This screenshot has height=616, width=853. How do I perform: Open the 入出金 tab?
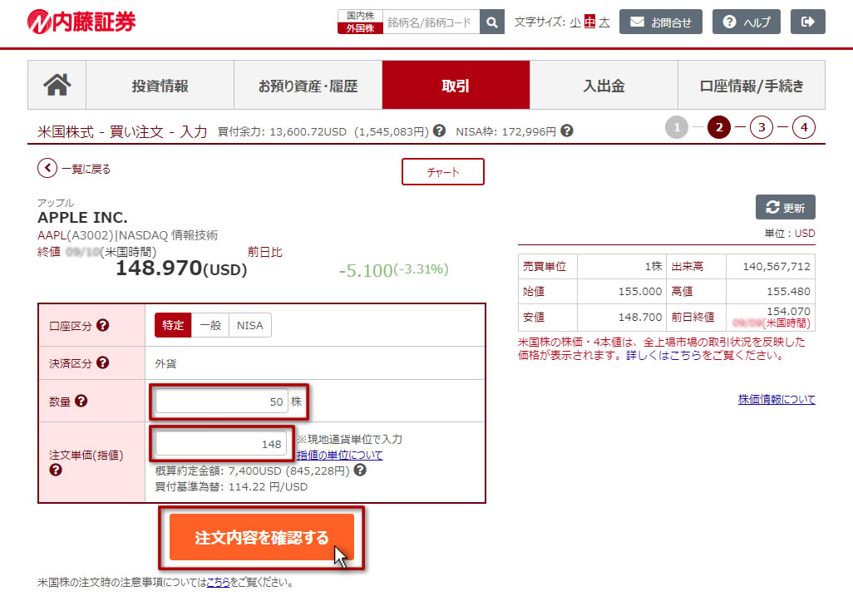[604, 86]
